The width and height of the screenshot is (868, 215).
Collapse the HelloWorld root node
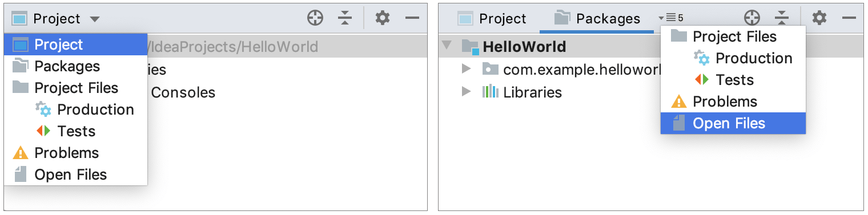coord(447,46)
